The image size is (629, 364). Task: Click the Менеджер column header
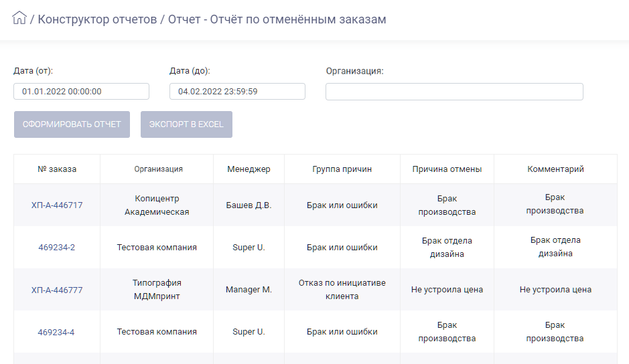[249, 169]
